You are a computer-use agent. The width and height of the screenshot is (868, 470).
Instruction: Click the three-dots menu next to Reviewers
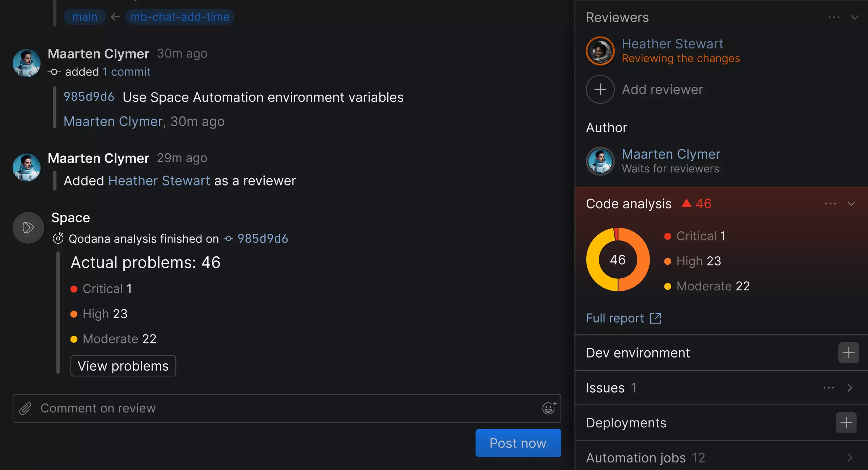pyautogui.click(x=834, y=17)
